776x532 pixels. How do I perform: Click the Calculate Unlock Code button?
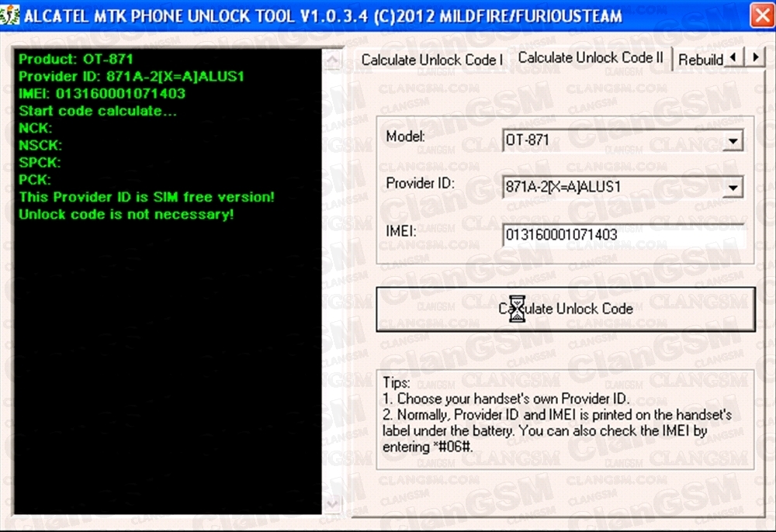[x=566, y=309]
